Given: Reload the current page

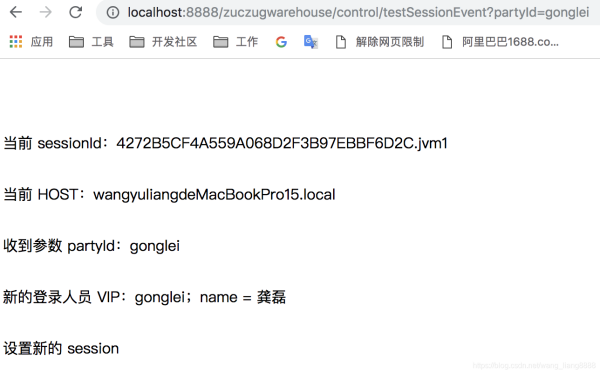Looking at the screenshot, I should click(x=75, y=12).
